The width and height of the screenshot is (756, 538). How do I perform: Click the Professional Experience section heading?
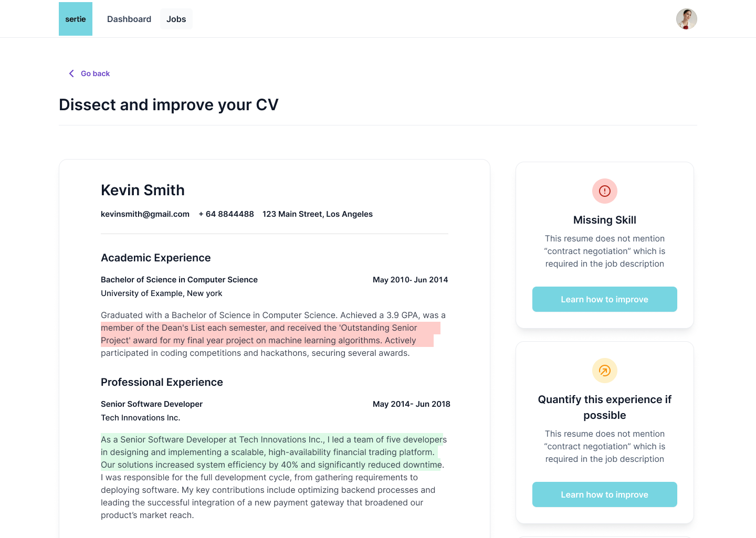[162, 382]
